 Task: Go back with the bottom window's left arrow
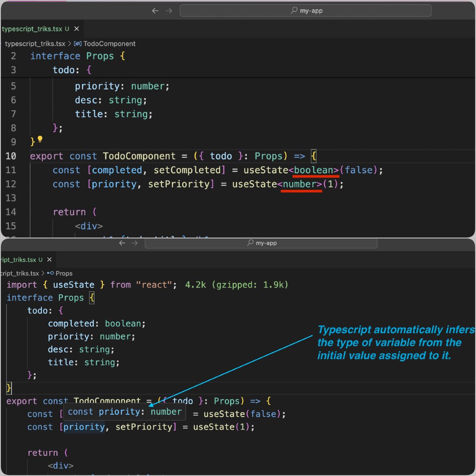[122, 243]
